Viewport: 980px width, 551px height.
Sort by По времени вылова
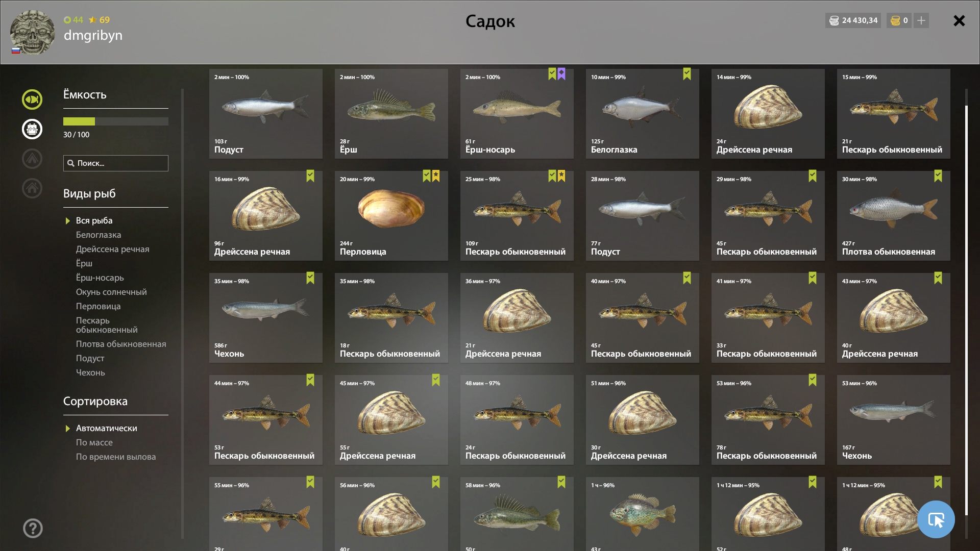click(x=116, y=457)
